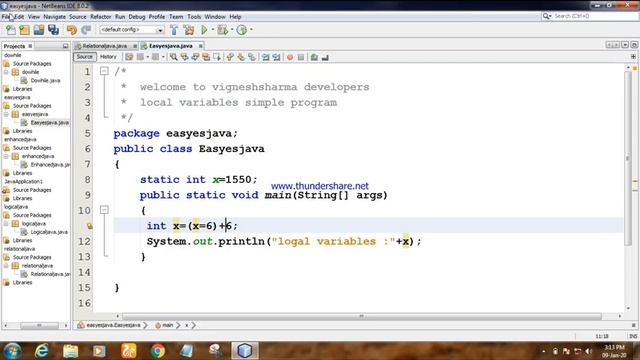
Task: Select Dowhile.java in Projects tree
Action: pos(45,80)
